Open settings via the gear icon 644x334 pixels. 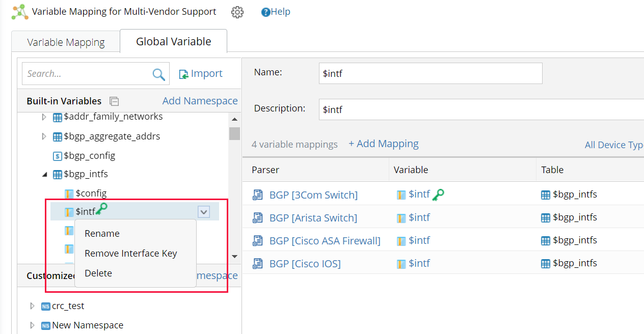(237, 12)
